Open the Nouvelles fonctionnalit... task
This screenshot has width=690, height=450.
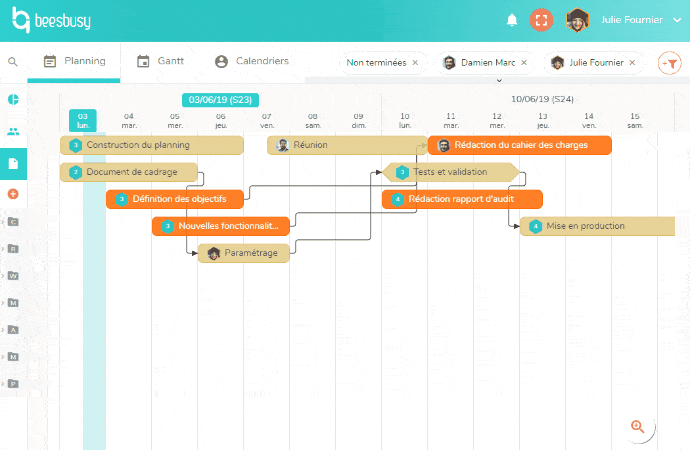(x=221, y=226)
